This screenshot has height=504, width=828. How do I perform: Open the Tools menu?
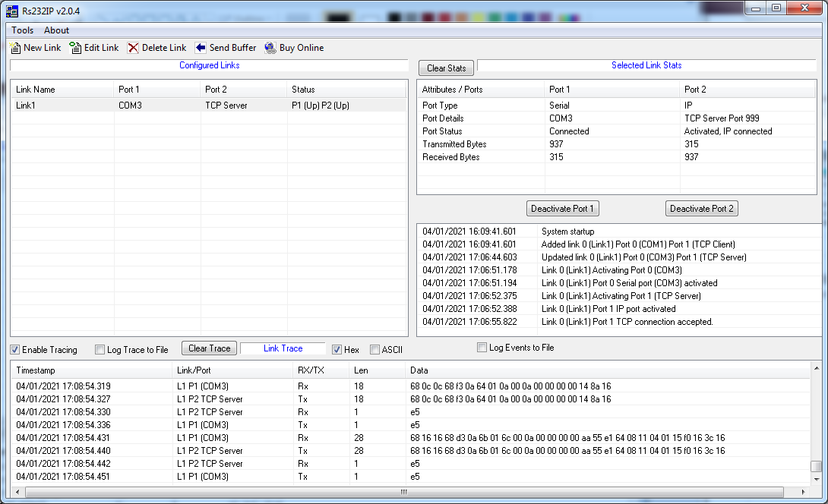tap(23, 30)
